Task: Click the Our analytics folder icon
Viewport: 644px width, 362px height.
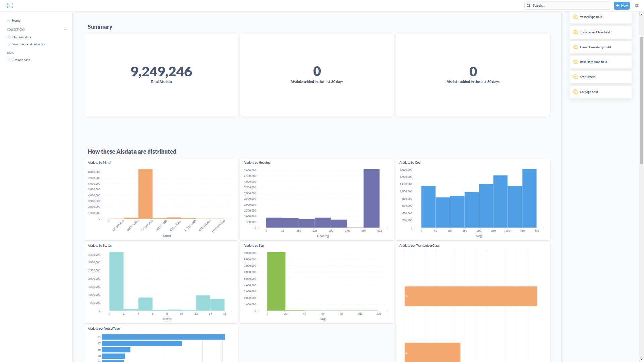Action: point(9,37)
